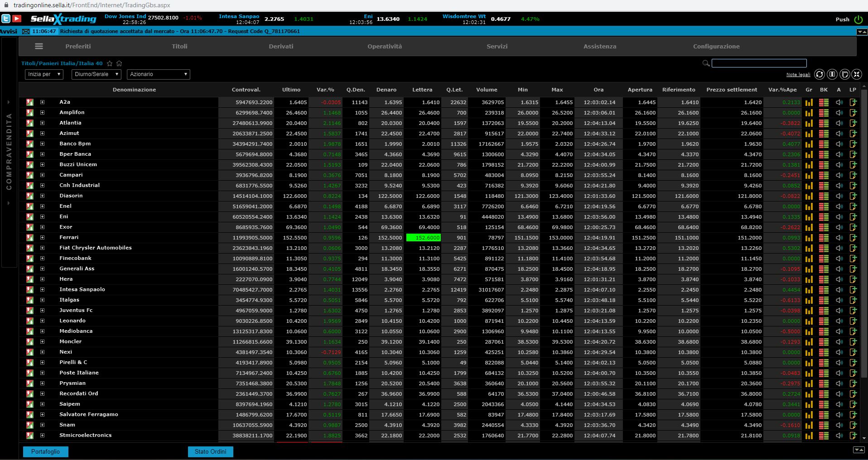Click the highlighted Ferrari Lettera price 152.6000
The image size is (868, 460).
[x=424, y=238]
